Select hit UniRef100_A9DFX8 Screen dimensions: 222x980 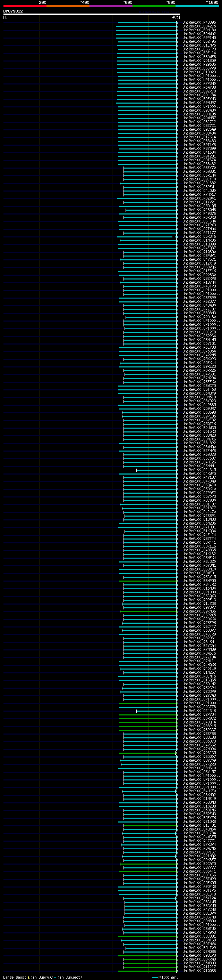point(199,887)
